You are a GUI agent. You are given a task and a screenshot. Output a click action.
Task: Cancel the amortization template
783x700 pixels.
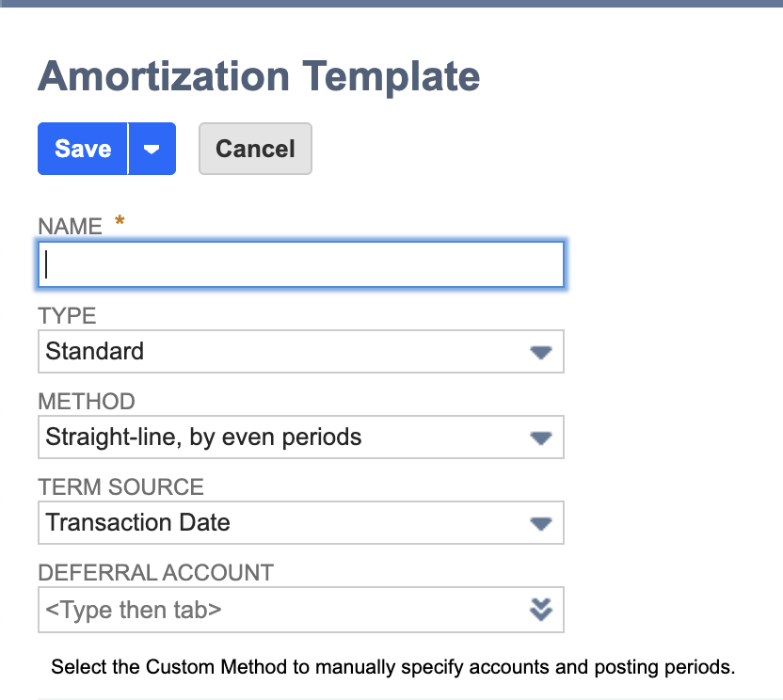(x=255, y=149)
